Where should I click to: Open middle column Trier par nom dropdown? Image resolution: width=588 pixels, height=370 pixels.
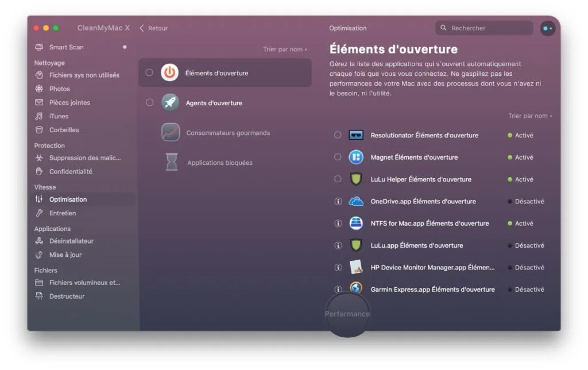[x=285, y=49]
